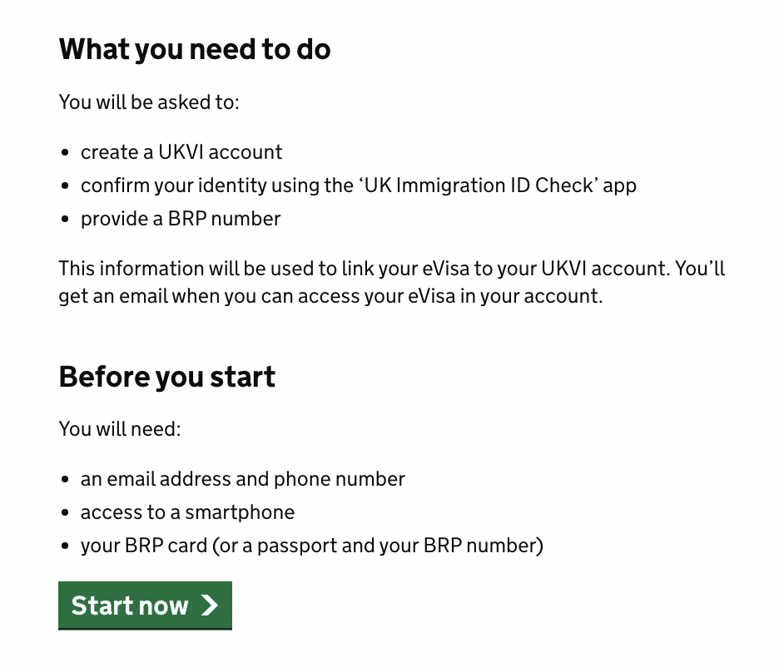This screenshot has height=672, width=784.
Task: Click the bullet dot before 'create a UKVI account'
Action: [x=64, y=152]
